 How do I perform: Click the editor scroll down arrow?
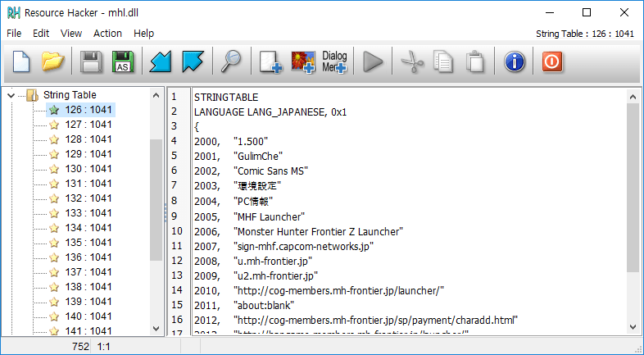pyautogui.click(x=633, y=327)
